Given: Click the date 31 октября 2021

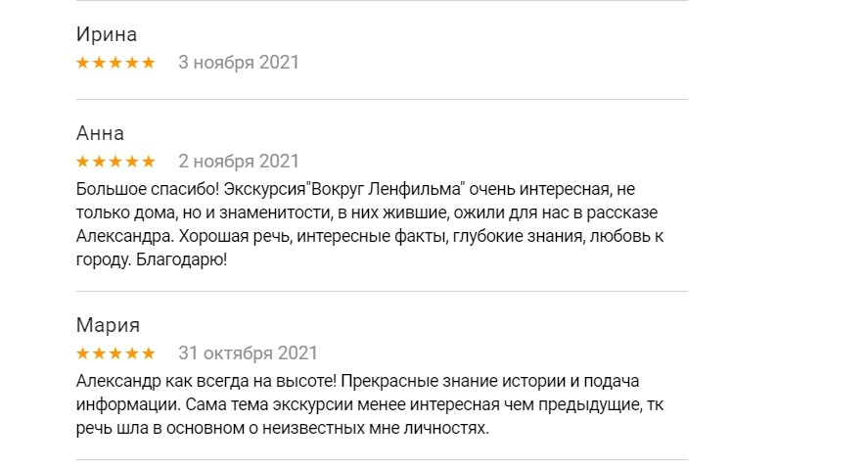Looking at the screenshot, I should [x=248, y=352].
